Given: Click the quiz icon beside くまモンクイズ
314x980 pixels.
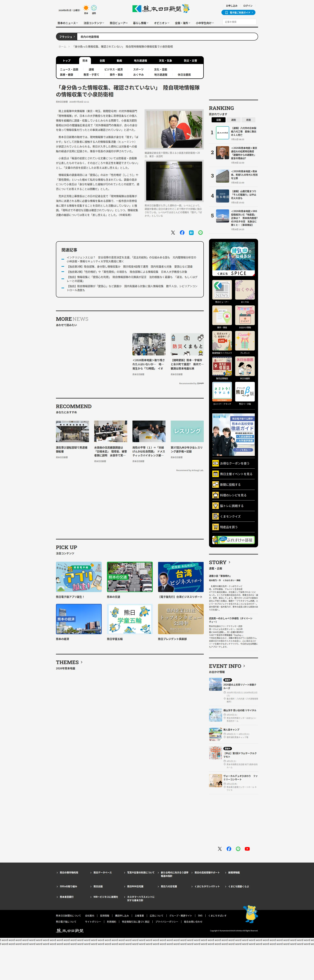Looking at the screenshot, I should 216,517.
